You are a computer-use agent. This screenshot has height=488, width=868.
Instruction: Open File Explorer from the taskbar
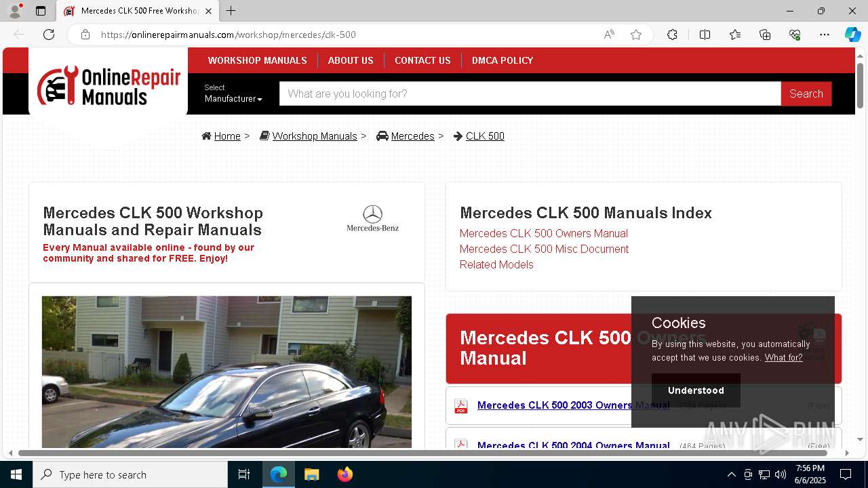click(312, 474)
